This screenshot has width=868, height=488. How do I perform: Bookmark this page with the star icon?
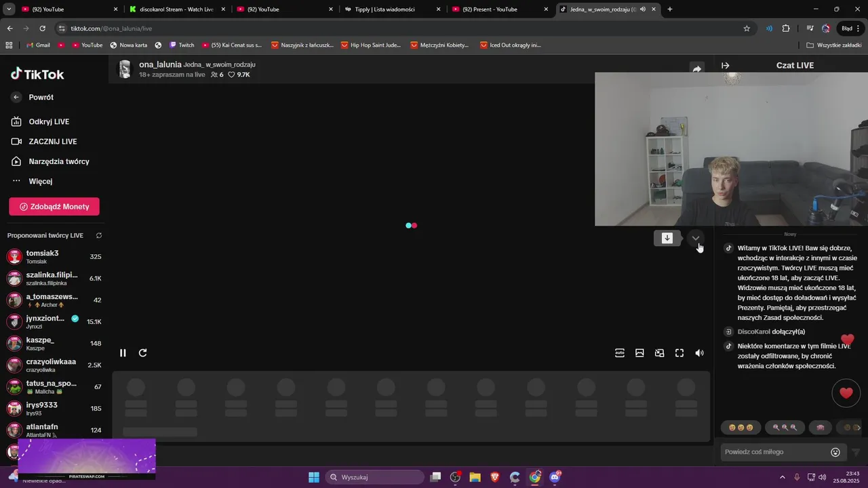(747, 28)
